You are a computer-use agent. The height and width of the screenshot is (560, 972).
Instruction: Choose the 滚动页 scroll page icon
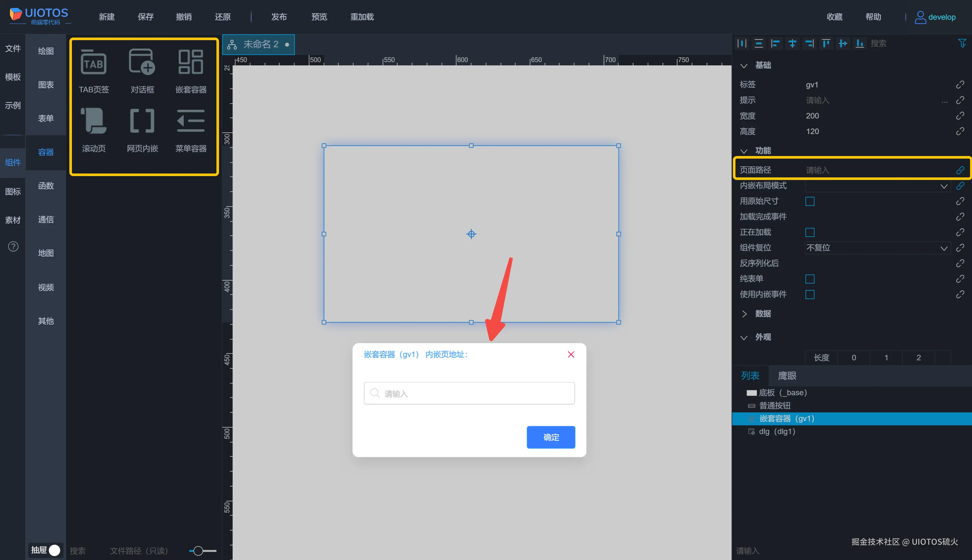pos(94,121)
